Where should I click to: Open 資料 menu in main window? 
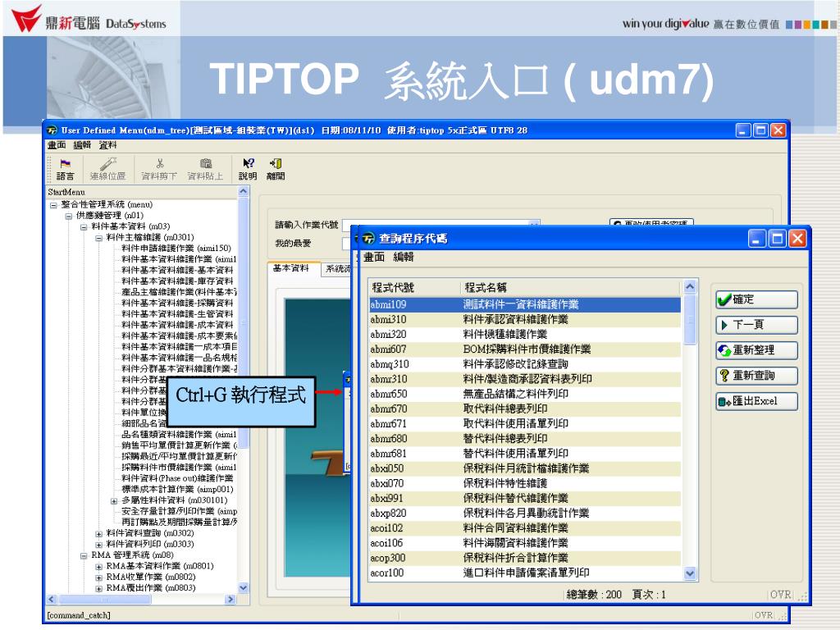(x=107, y=145)
